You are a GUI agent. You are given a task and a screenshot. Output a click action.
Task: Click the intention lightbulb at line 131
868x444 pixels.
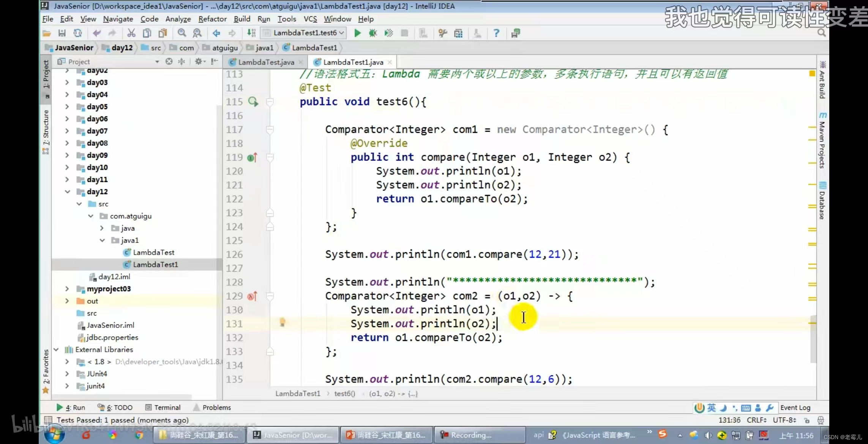[x=282, y=323]
